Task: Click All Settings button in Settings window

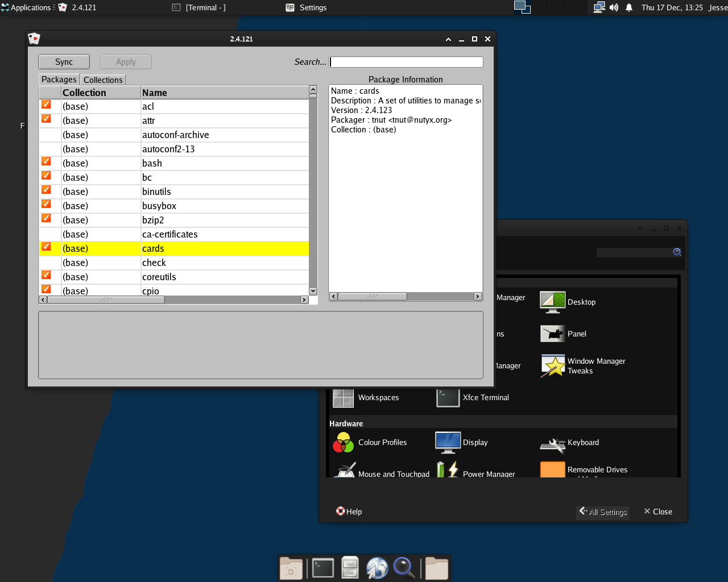Action: click(x=603, y=512)
